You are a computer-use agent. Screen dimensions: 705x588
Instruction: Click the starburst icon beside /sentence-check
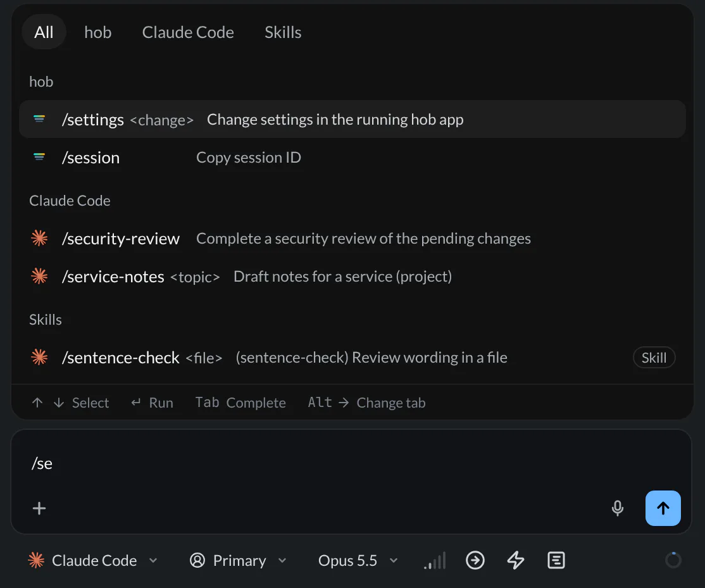tap(39, 357)
